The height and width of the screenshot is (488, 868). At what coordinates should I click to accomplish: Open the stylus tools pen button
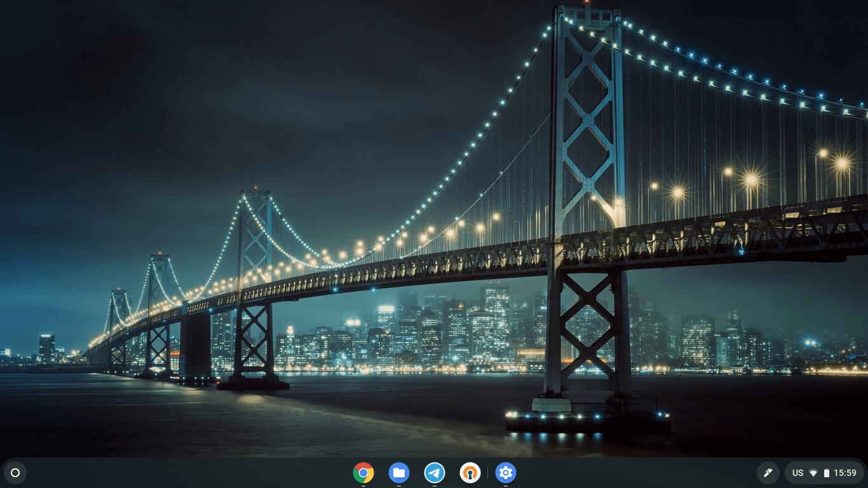(x=768, y=473)
